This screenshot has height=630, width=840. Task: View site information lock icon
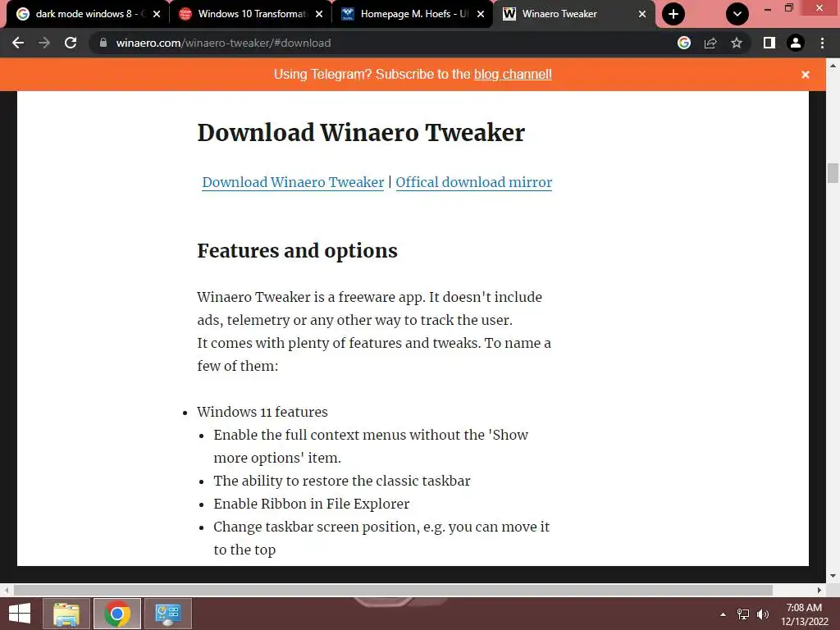tap(103, 43)
